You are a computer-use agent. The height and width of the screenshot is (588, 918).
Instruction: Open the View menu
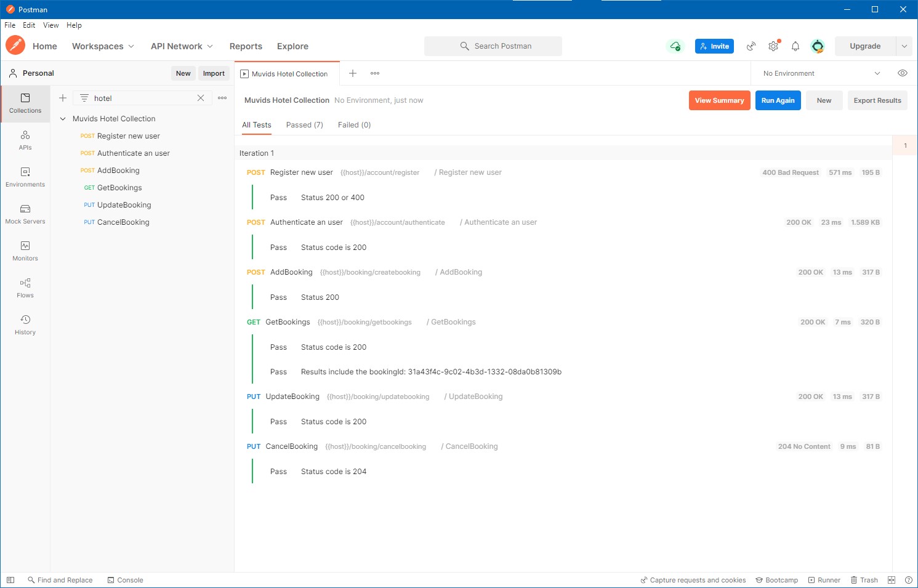coord(51,25)
